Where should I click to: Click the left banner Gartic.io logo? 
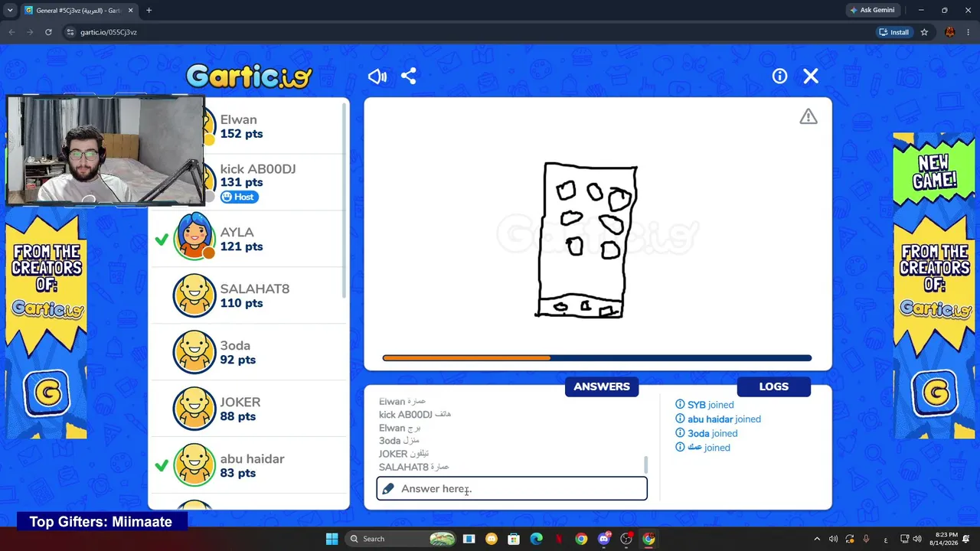[47, 308]
